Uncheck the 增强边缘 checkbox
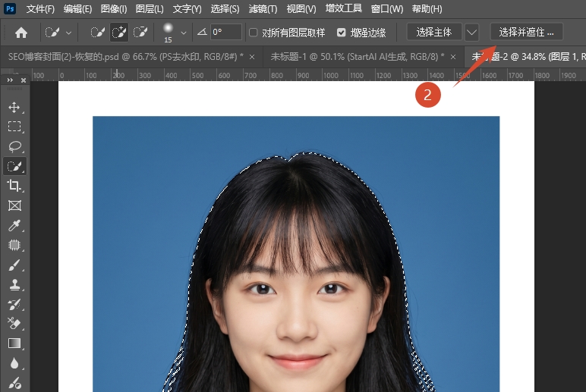The image size is (586, 392). (x=341, y=33)
